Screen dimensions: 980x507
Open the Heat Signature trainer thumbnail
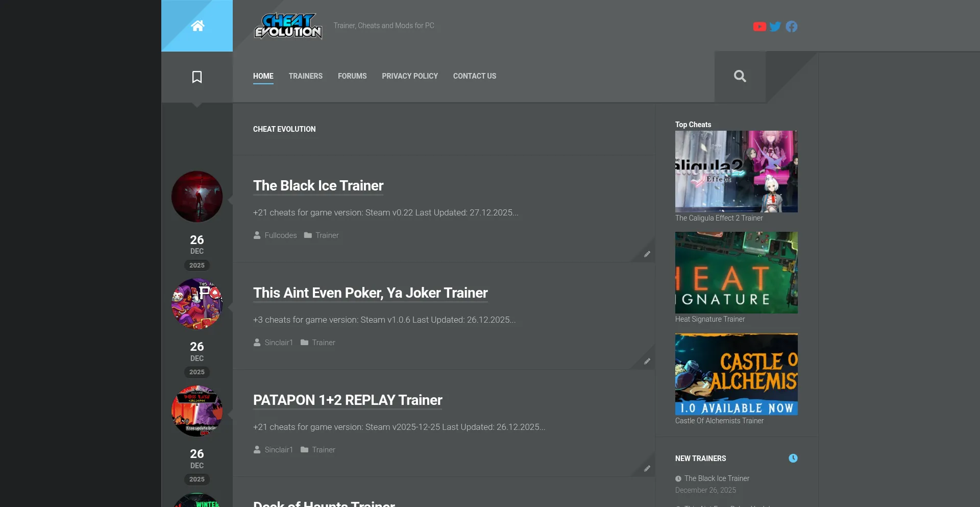coord(736,273)
